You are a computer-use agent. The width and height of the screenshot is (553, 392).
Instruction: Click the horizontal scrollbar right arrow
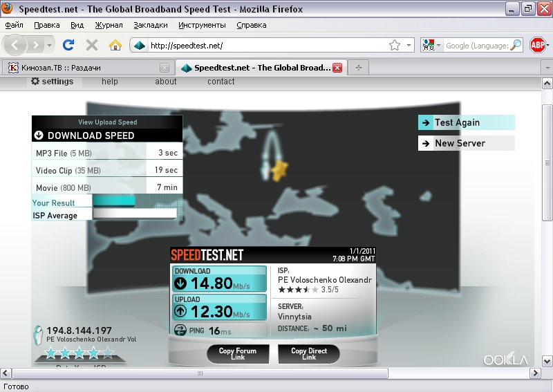[x=535, y=373]
